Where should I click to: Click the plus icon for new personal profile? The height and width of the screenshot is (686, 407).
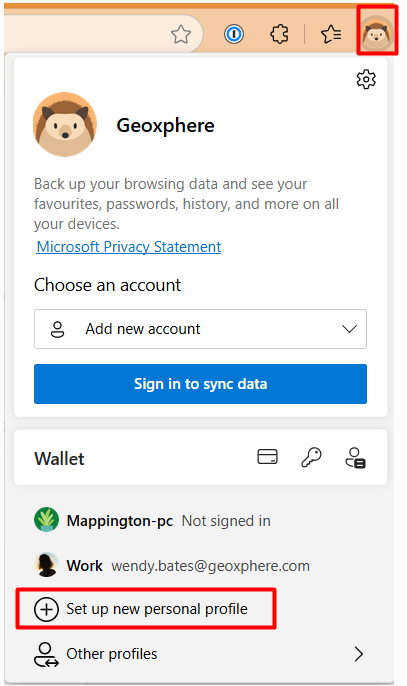[x=46, y=609]
